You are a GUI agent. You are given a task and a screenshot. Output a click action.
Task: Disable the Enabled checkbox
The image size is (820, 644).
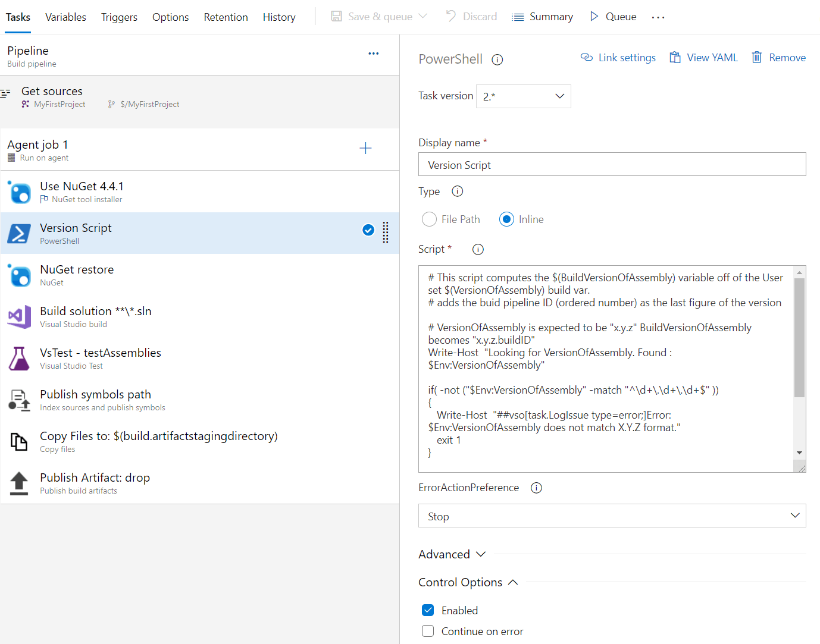(x=428, y=610)
